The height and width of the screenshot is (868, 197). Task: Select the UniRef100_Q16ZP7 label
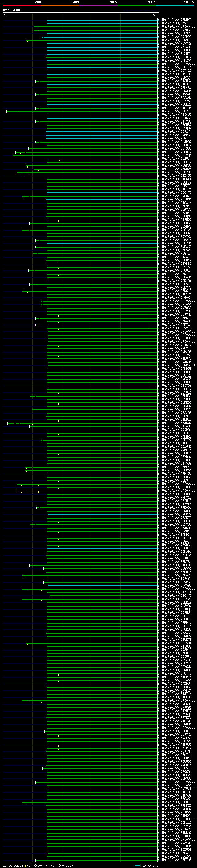pyautogui.click(x=177, y=856)
